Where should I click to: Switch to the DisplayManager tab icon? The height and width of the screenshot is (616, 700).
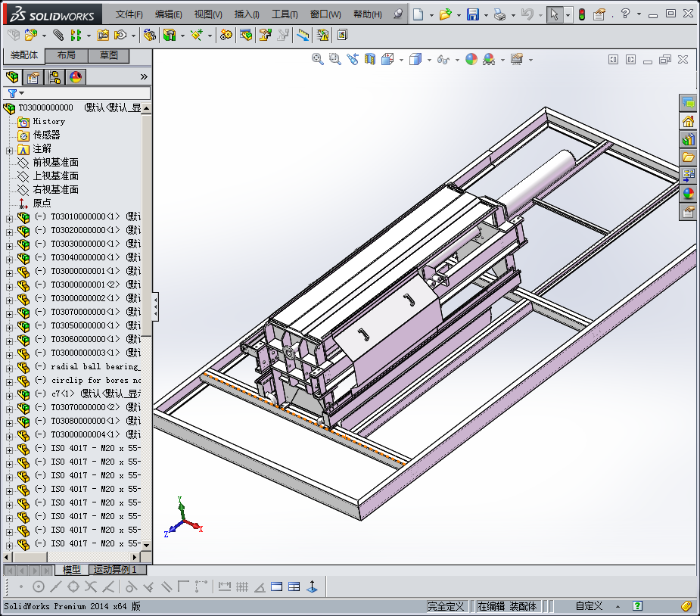point(75,76)
